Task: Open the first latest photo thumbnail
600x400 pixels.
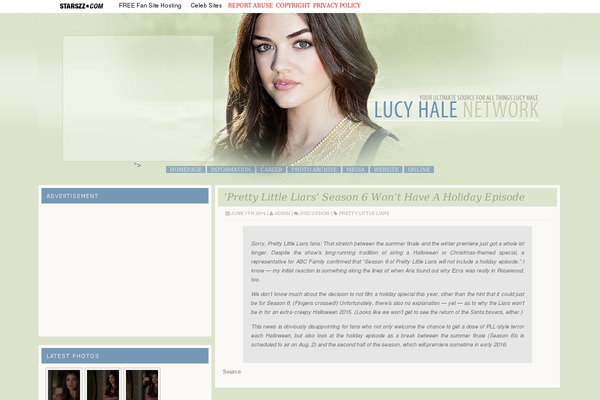Action: pyautogui.click(x=64, y=384)
